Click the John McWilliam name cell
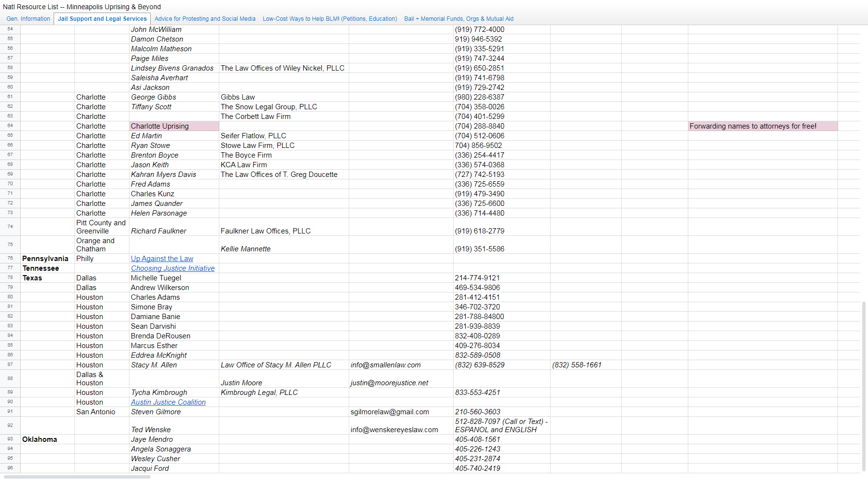The width and height of the screenshot is (868, 481). [174, 29]
